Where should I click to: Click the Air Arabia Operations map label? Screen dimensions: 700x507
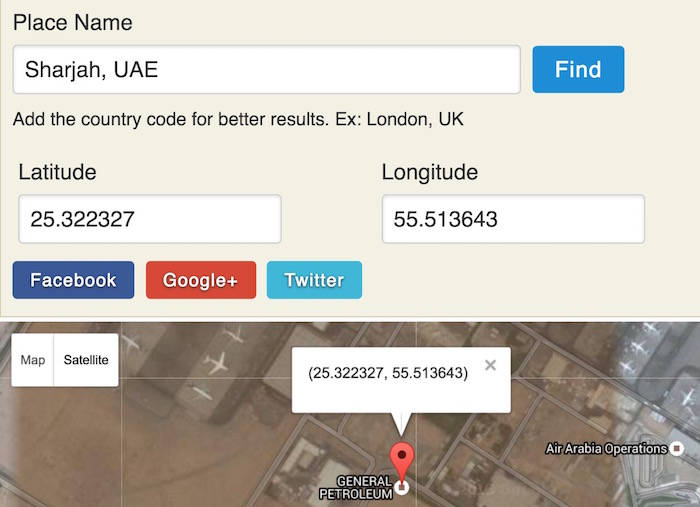(605, 449)
